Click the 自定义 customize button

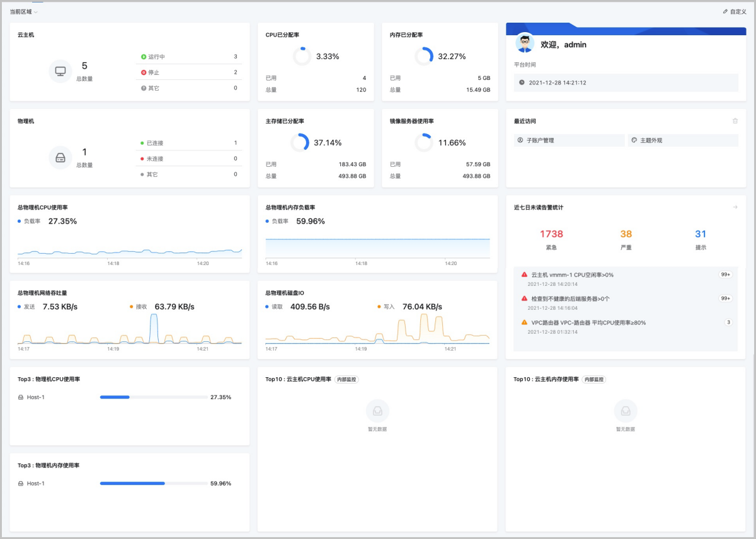tap(735, 11)
